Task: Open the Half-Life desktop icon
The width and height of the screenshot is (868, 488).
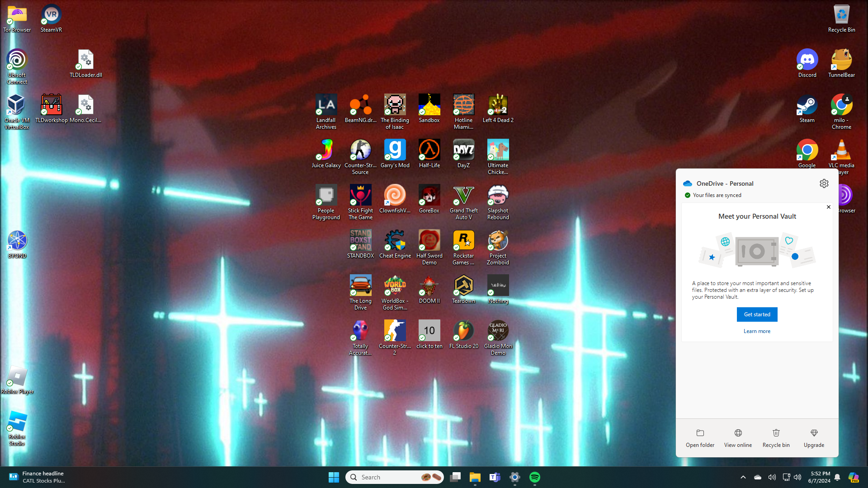Action: 429,150
